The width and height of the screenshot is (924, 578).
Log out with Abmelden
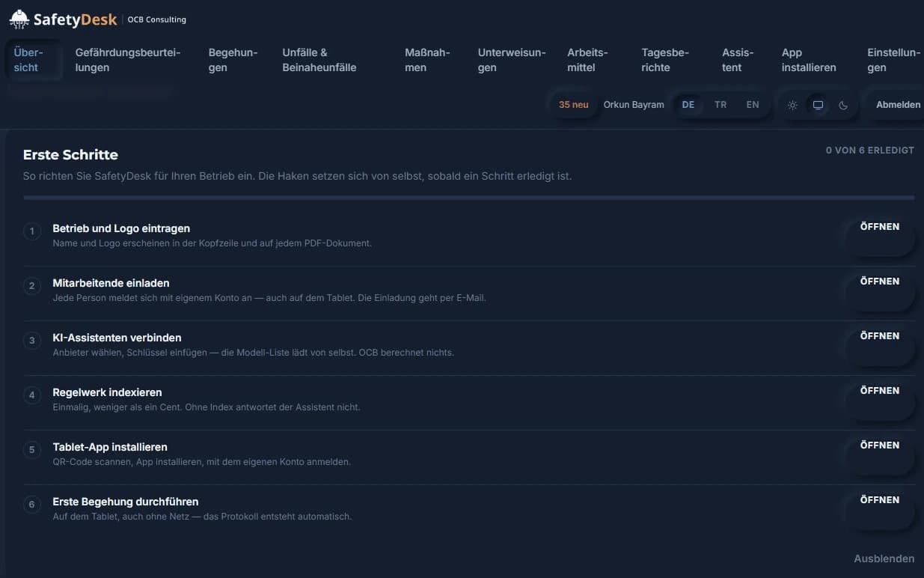(899, 105)
